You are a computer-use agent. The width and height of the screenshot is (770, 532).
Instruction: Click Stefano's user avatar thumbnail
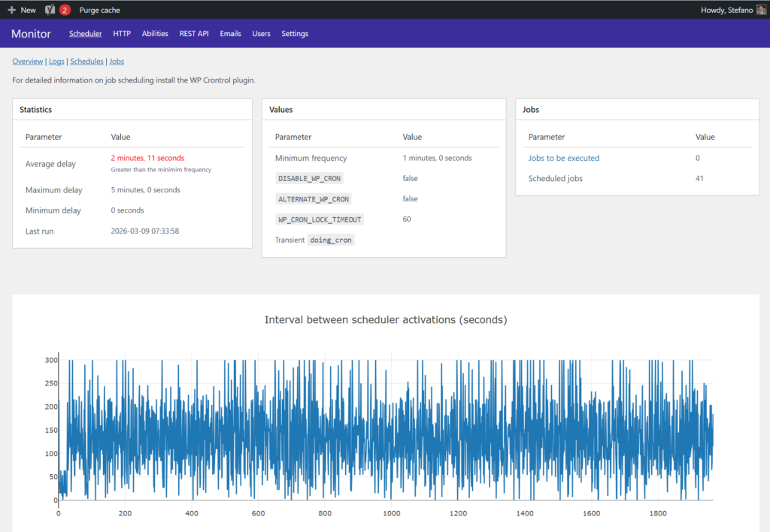coord(761,10)
